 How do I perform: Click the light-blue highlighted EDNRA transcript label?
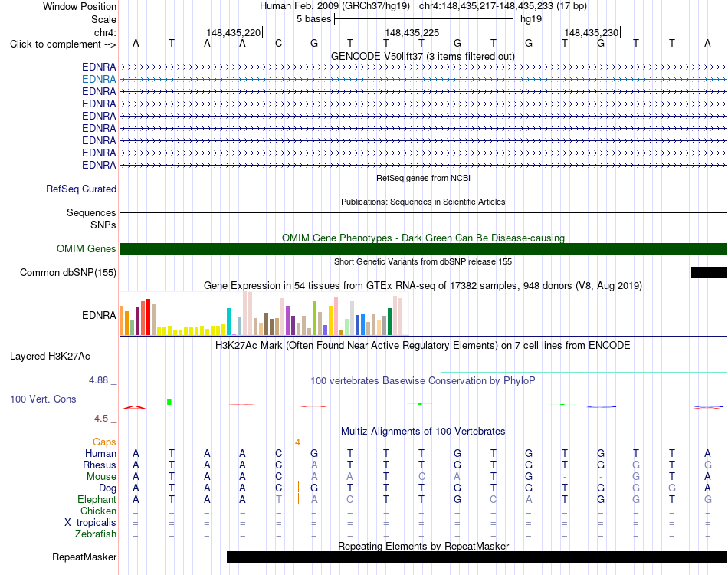pyautogui.click(x=99, y=80)
